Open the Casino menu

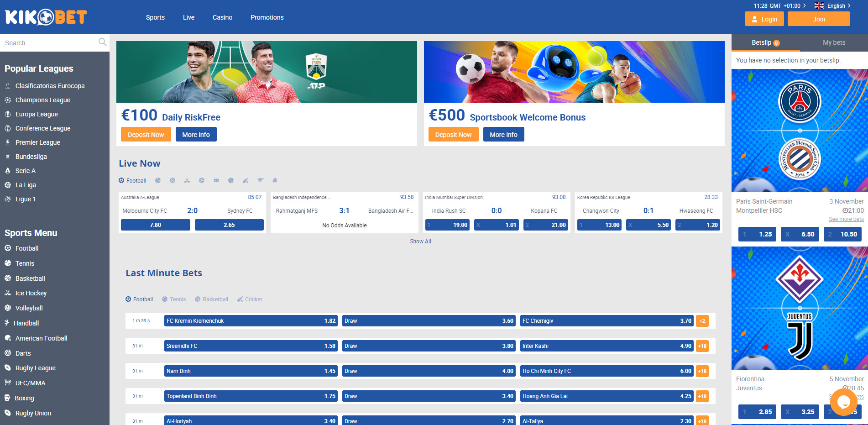223,17
